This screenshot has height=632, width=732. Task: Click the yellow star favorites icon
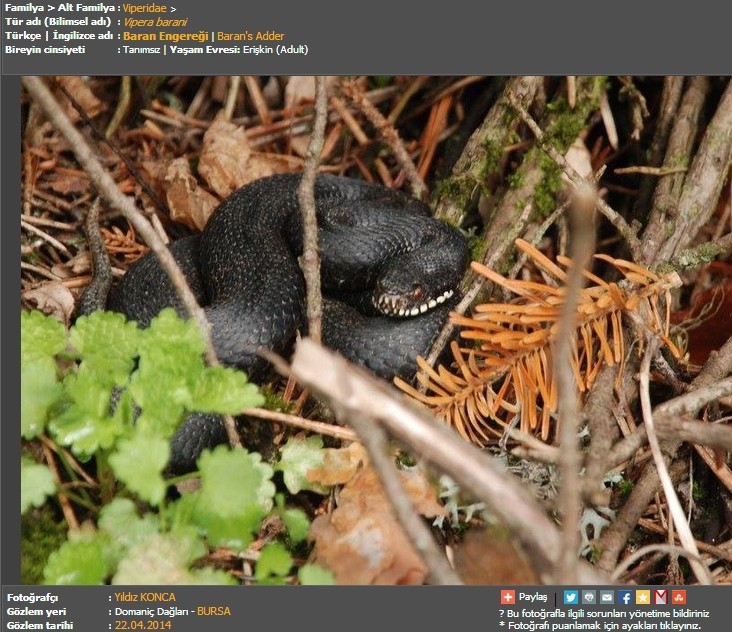pos(643,597)
